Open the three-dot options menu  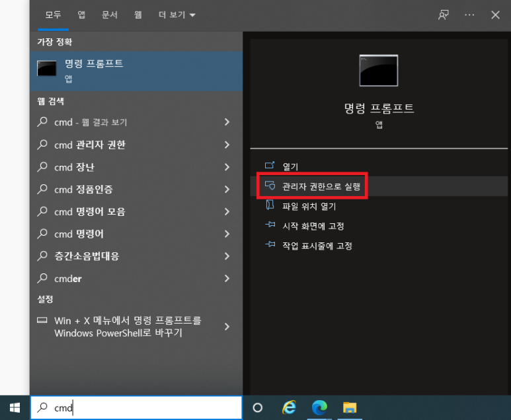click(469, 15)
